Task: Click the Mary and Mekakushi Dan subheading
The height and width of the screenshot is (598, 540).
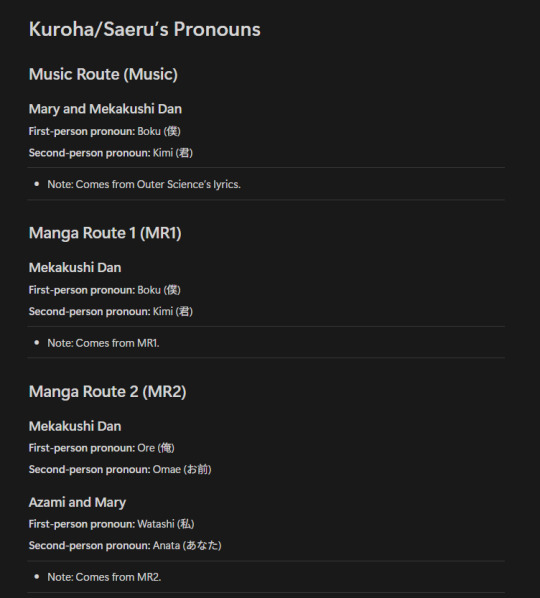Action: tap(105, 109)
